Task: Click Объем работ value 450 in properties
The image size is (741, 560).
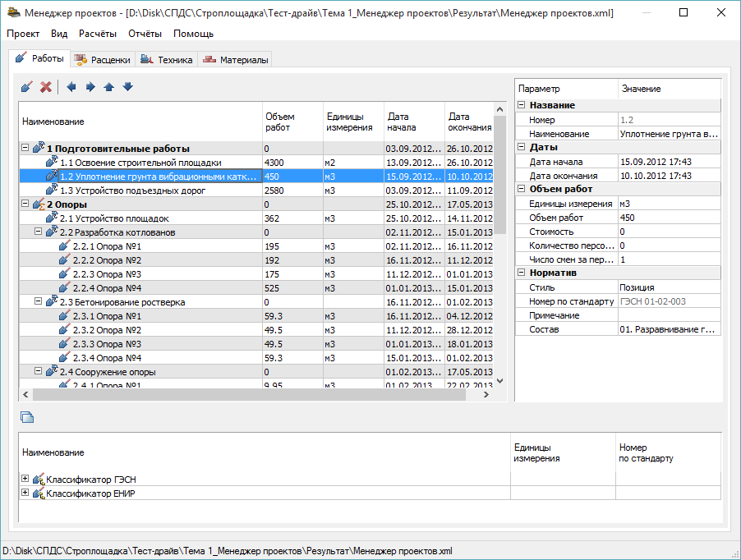Action: [670, 218]
